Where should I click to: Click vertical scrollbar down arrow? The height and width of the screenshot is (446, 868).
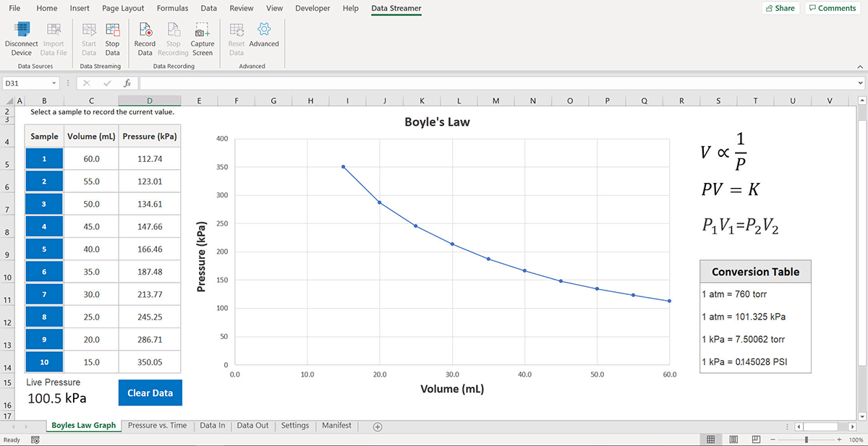click(x=862, y=416)
